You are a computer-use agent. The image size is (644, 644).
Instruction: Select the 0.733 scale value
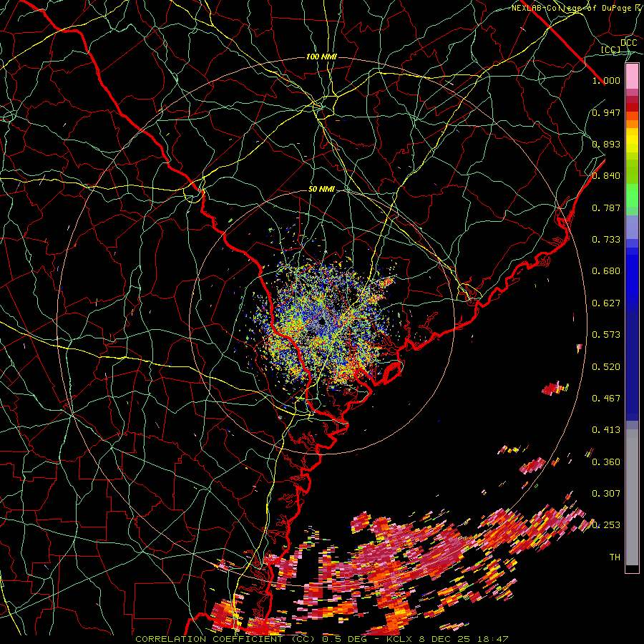606,240
